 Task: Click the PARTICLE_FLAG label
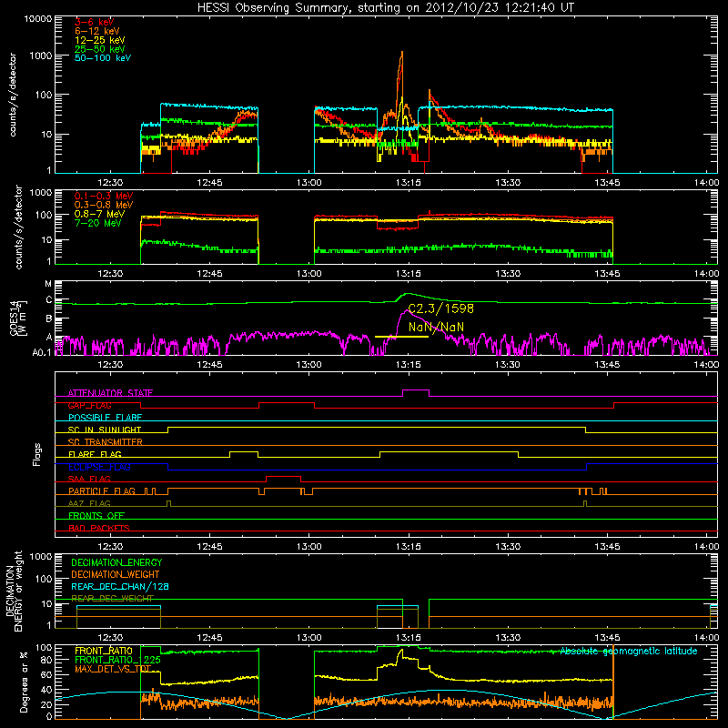pos(102,491)
